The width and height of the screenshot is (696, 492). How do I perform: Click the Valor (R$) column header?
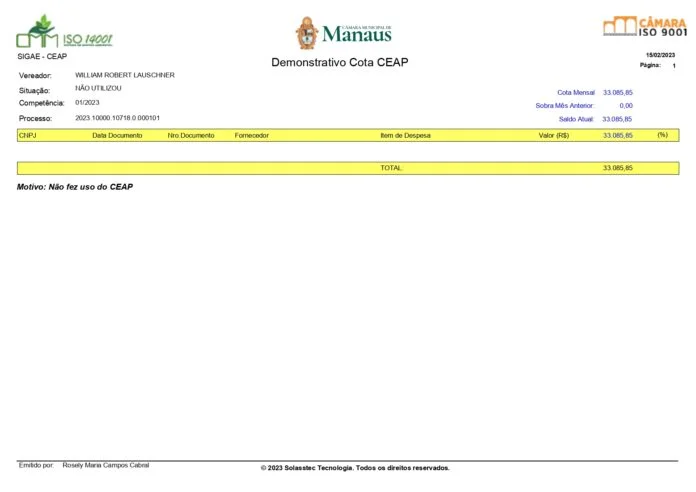pos(553,135)
